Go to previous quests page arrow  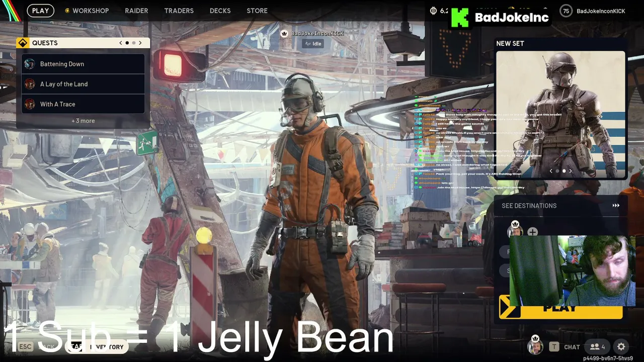coord(121,43)
